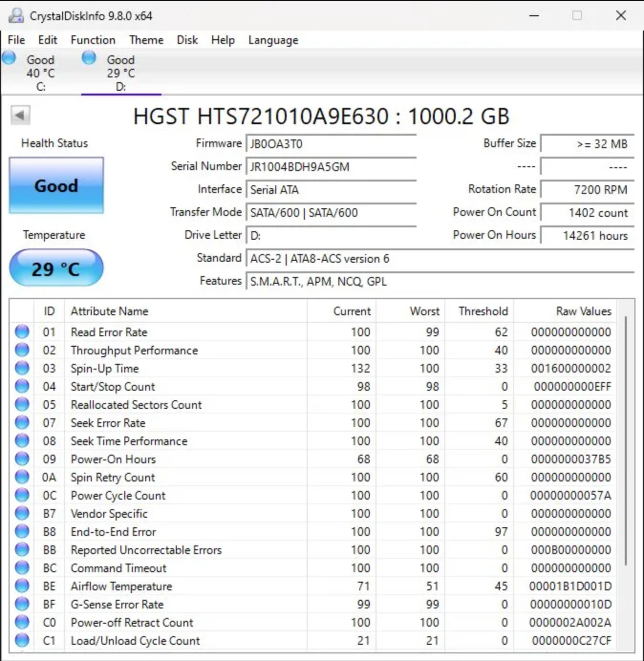The width and height of the screenshot is (644, 661).
Task: Go to previous disk with the left arrow
Action: pos(20,115)
